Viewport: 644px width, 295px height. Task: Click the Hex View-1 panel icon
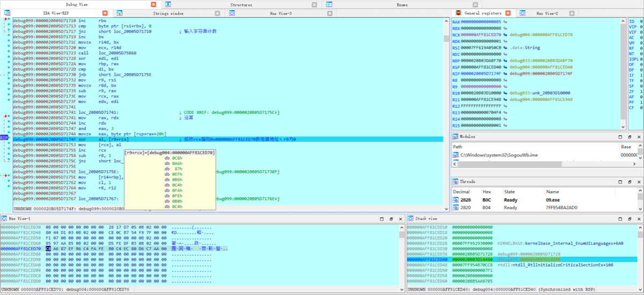(4, 219)
